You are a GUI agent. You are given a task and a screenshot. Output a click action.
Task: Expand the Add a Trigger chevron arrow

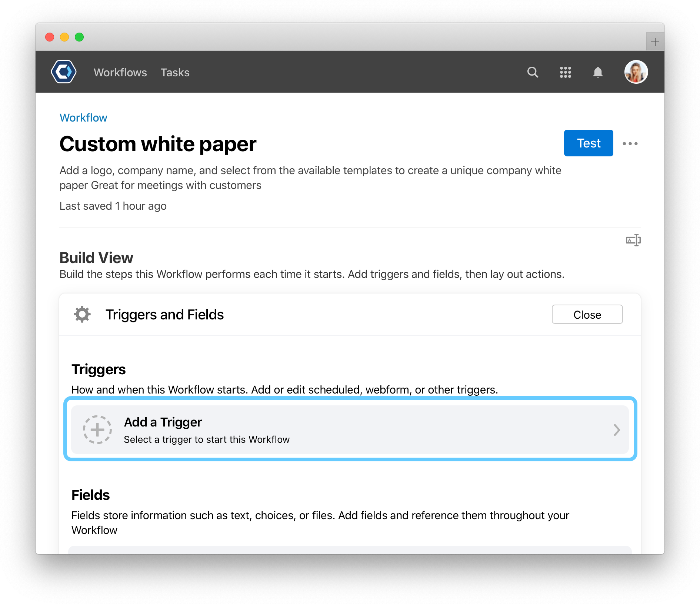click(x=617, y=430)
